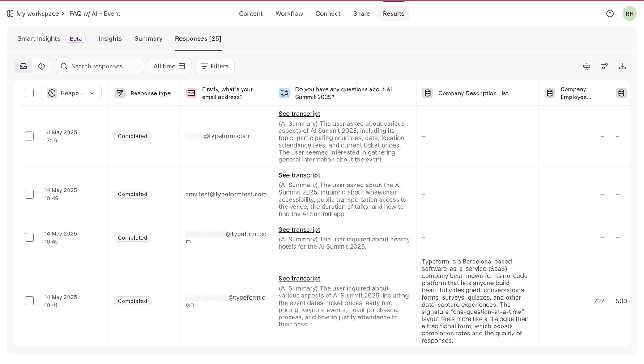Select the diamond alert view icon

42,66
